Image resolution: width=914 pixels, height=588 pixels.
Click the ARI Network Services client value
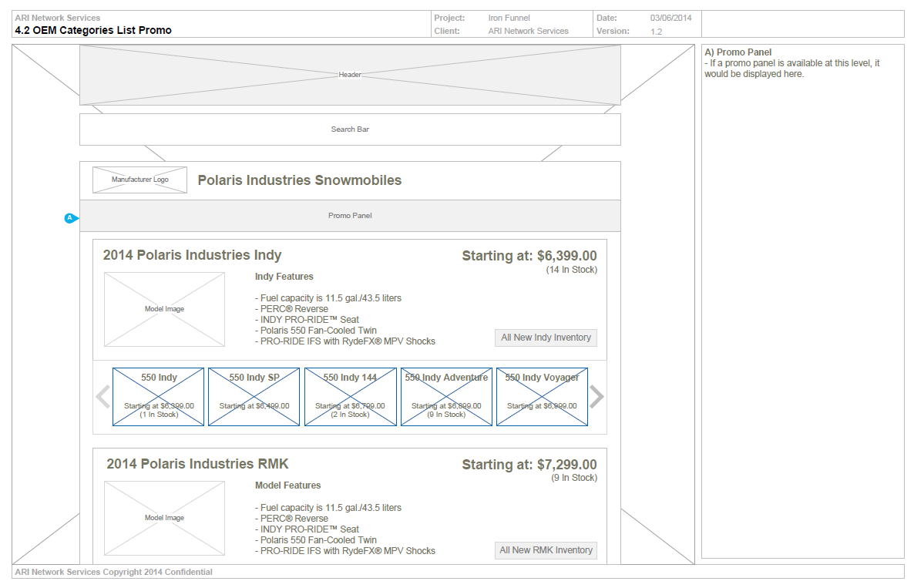528,31
